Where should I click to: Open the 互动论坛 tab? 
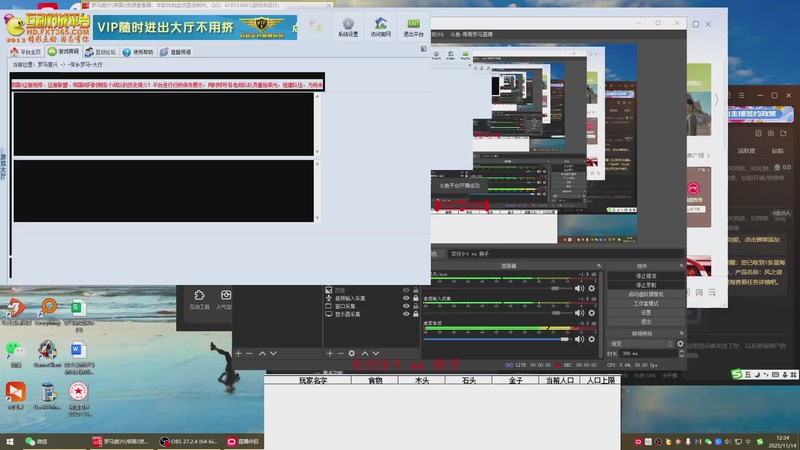tap(101, 52)
